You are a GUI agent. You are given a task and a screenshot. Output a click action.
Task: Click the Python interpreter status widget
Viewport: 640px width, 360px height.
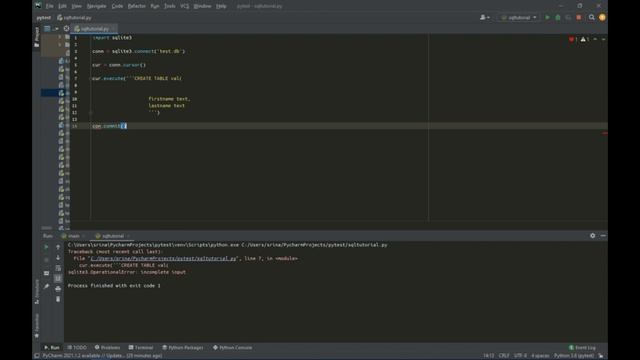pos(574,356)
